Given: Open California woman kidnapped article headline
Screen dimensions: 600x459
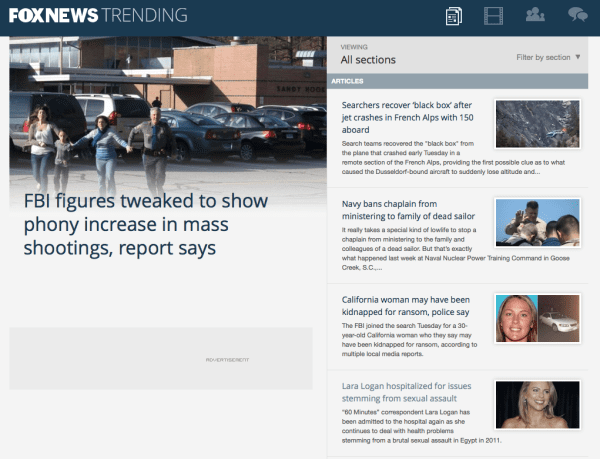Looking at the screenshot, I should click(406, 306).
